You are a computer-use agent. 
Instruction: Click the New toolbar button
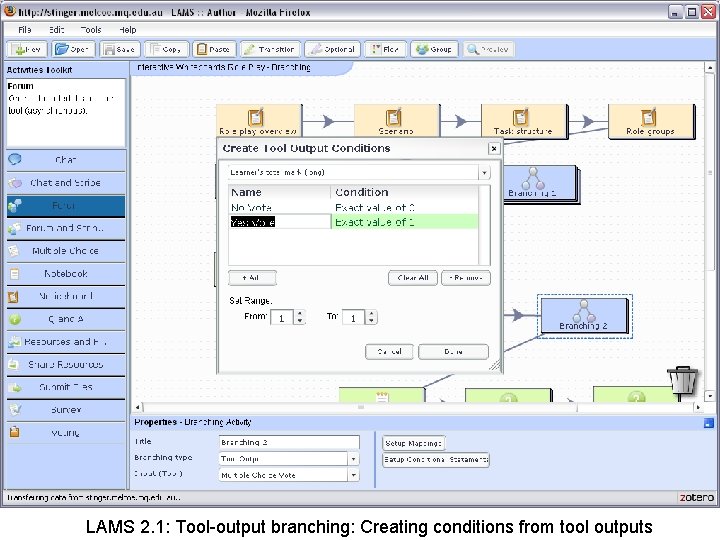click(28, 49)
